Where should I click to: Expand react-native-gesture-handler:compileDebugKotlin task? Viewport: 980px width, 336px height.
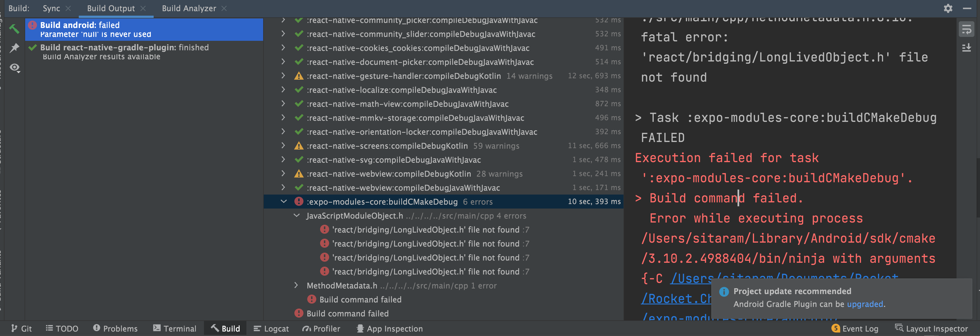(x=283, y=76)
